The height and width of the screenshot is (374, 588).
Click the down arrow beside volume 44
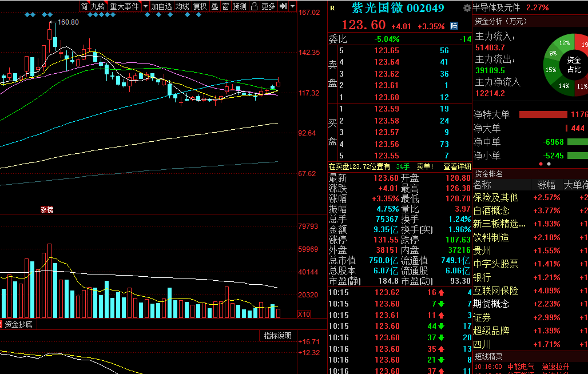click(x=441, y=326)
